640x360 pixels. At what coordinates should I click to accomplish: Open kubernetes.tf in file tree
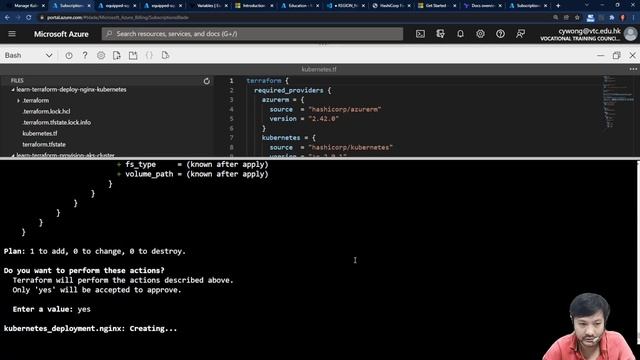(40, 133)
